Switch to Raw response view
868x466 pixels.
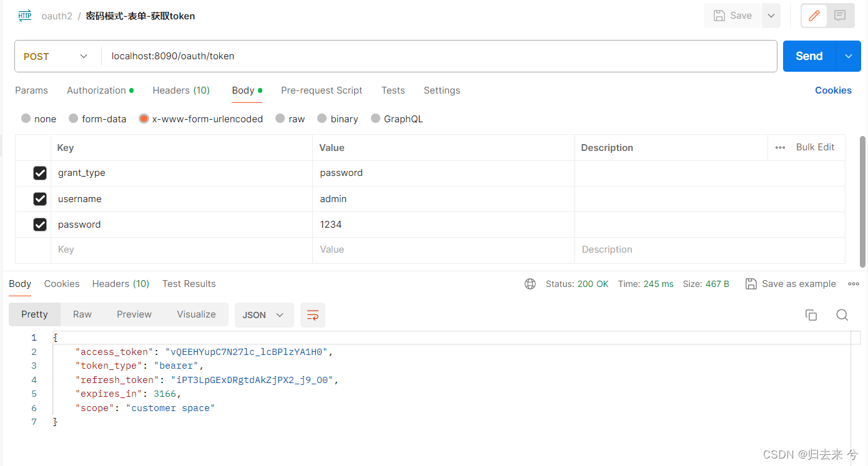[82, 314]
